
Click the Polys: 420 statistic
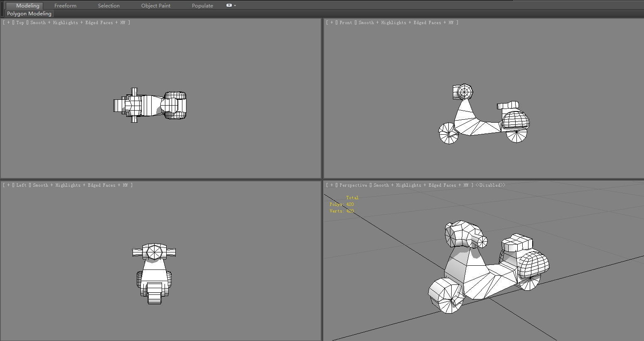(x=342, y=204)
